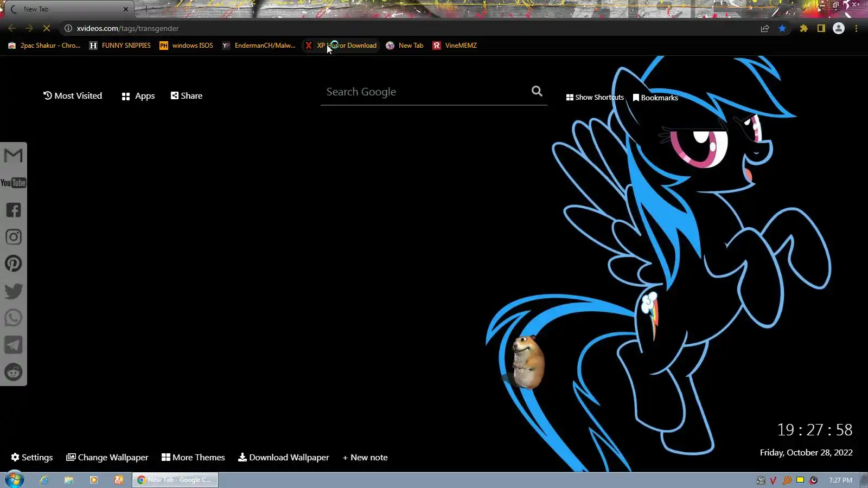Click Download Wallpaper
The height and width of the screenshot is (488, 868).
(x=284, y=457)
